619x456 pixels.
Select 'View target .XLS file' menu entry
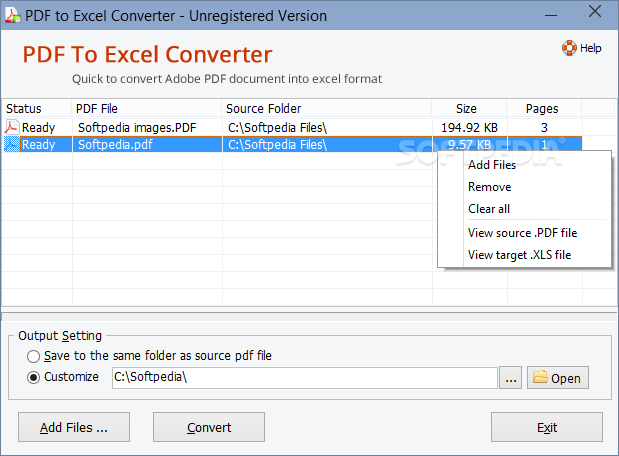[520, 255]
